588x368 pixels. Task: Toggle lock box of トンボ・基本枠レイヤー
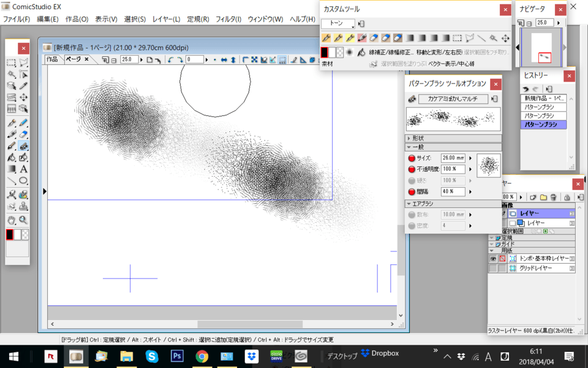pos(502,259)
